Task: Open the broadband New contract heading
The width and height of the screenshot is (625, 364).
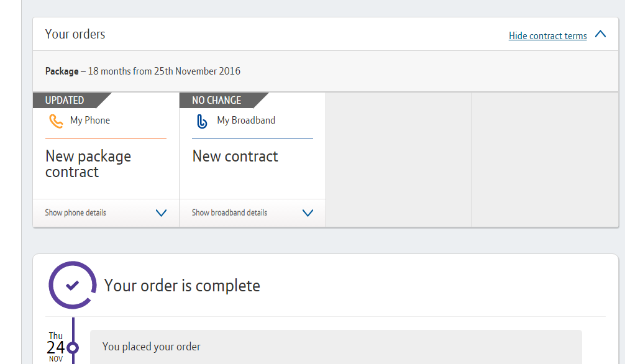Action: coord(235,157)
